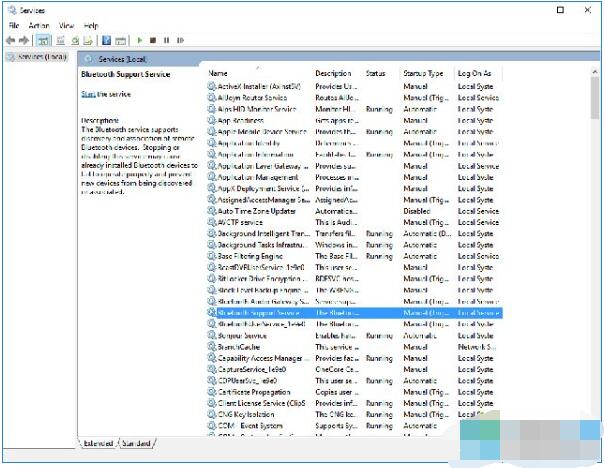Screen dimensions: 605x468
Task: Select the AVCTP service row
Action: pos(355,222)
